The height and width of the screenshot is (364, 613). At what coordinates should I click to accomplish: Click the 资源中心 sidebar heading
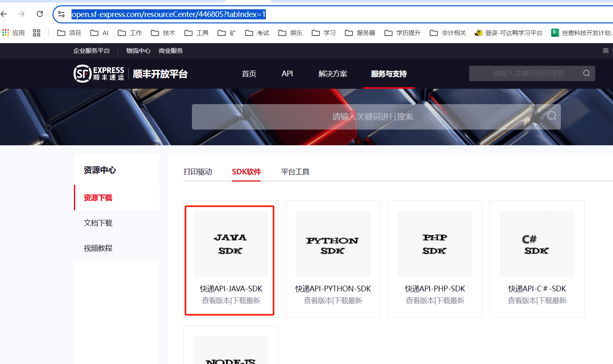pyautogui.click(x=100, y=170)
